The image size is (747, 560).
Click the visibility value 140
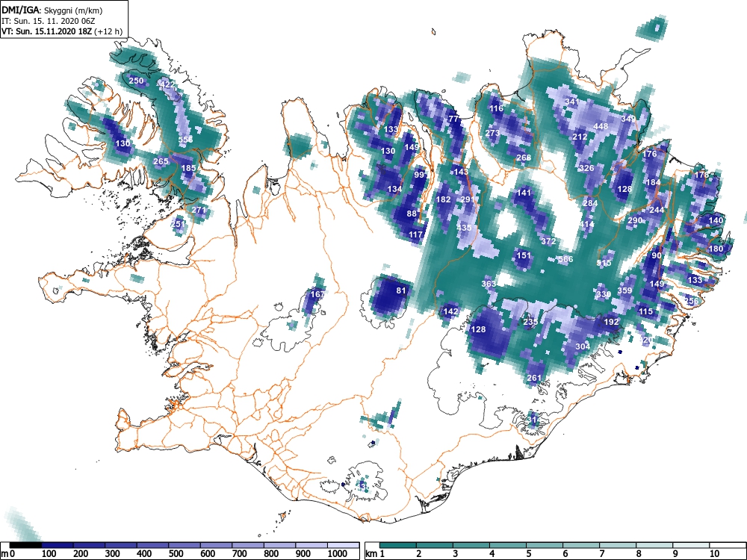coord(716,220)
